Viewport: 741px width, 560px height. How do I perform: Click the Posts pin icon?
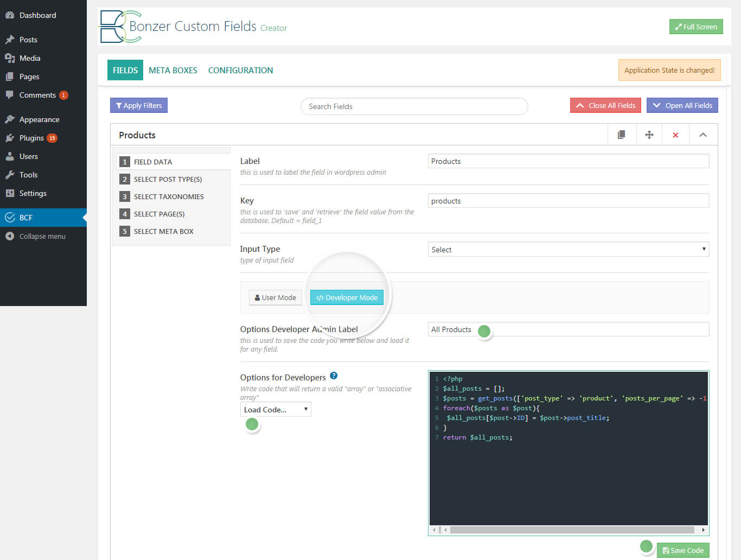tap(9, 40)
